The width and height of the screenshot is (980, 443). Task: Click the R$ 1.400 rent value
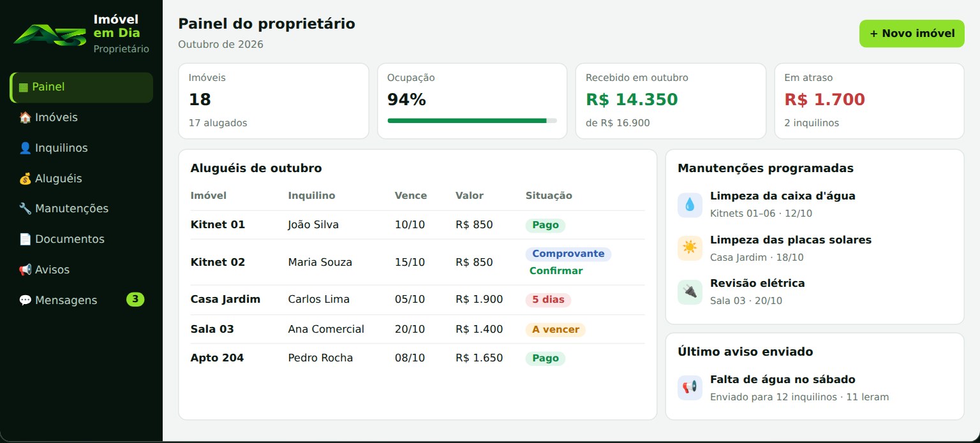[479, 330]
